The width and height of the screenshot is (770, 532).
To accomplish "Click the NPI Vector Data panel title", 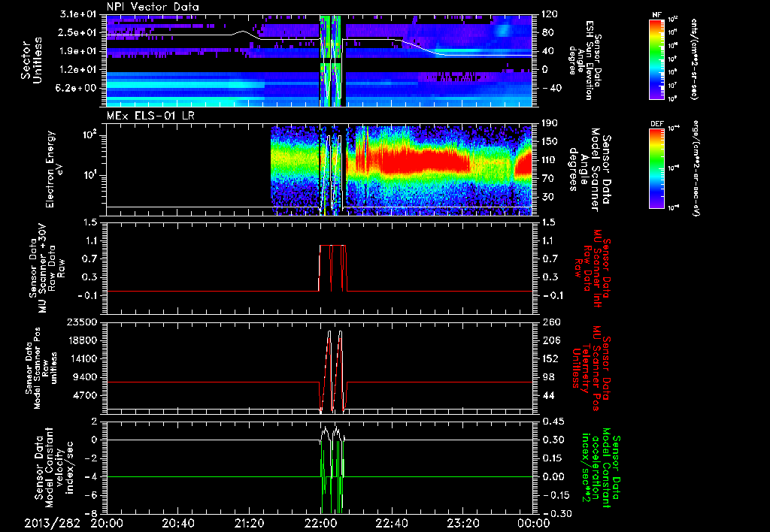I will click(153, 7).
